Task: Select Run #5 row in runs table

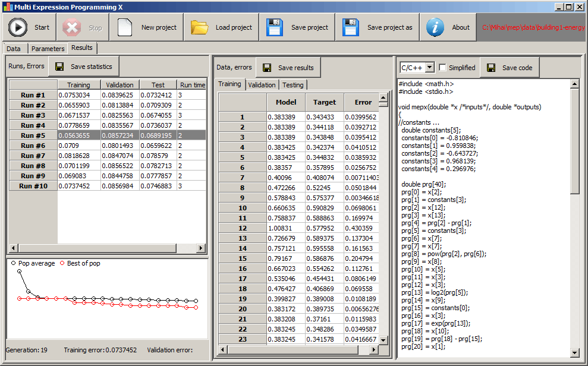Action: coord(33,135)
